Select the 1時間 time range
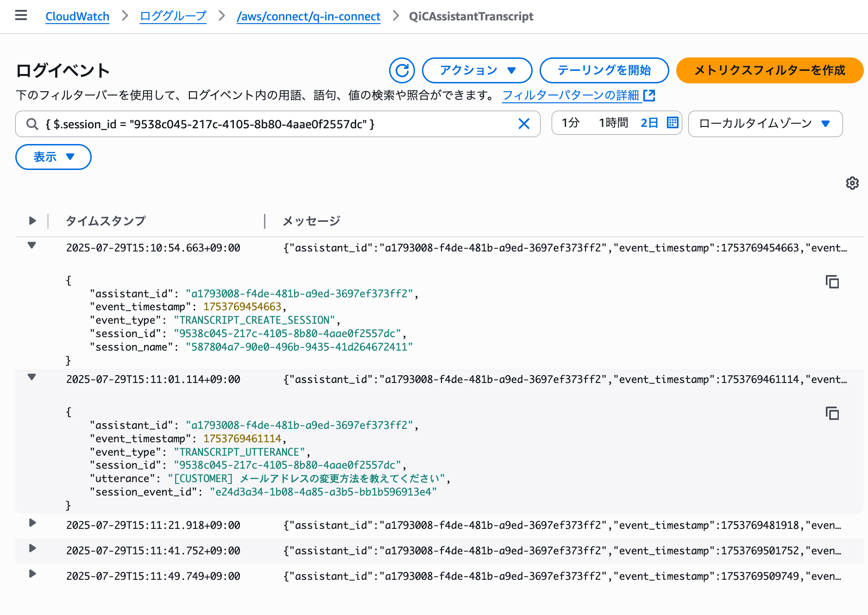This screenshot has width=868, height=615. click(x=613, y=123)
